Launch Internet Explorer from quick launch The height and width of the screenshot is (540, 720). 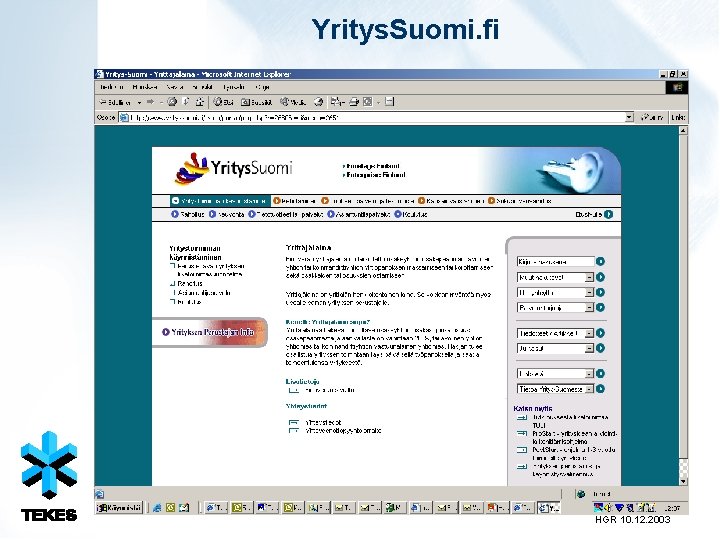click(x=157, y=508)
